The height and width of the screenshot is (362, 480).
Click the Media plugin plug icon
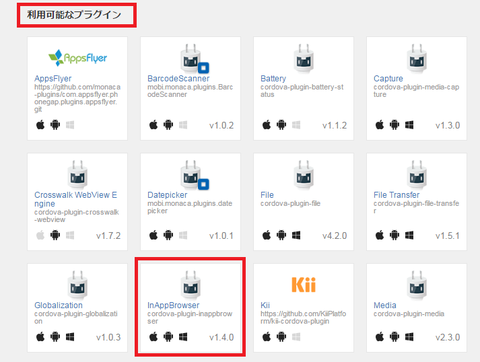(417, 285)
